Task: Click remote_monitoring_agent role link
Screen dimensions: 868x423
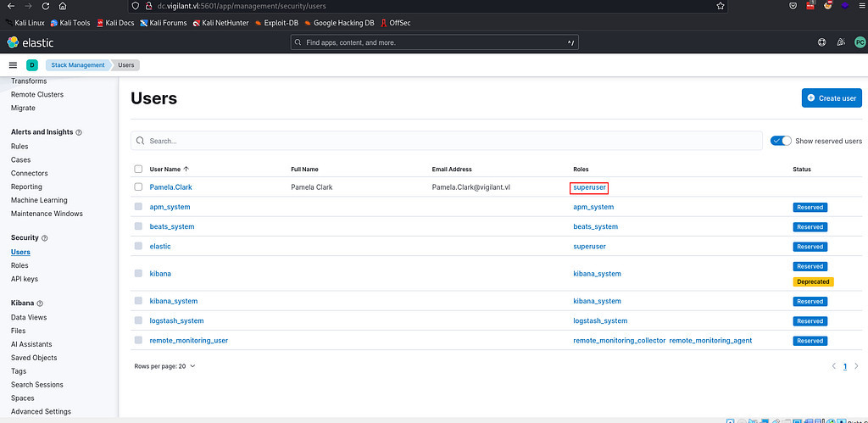Action: 711,341
